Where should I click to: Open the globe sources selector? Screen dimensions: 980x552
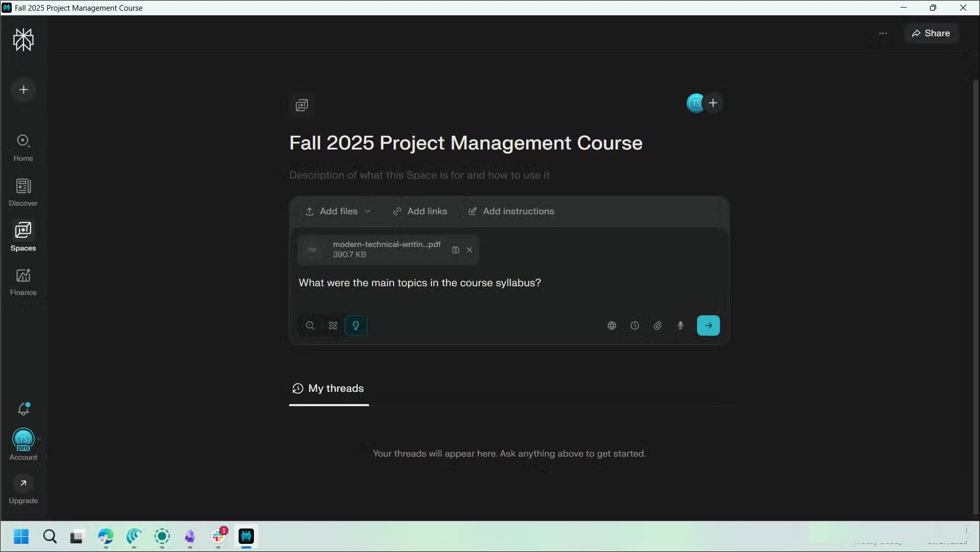coord(611,325)
